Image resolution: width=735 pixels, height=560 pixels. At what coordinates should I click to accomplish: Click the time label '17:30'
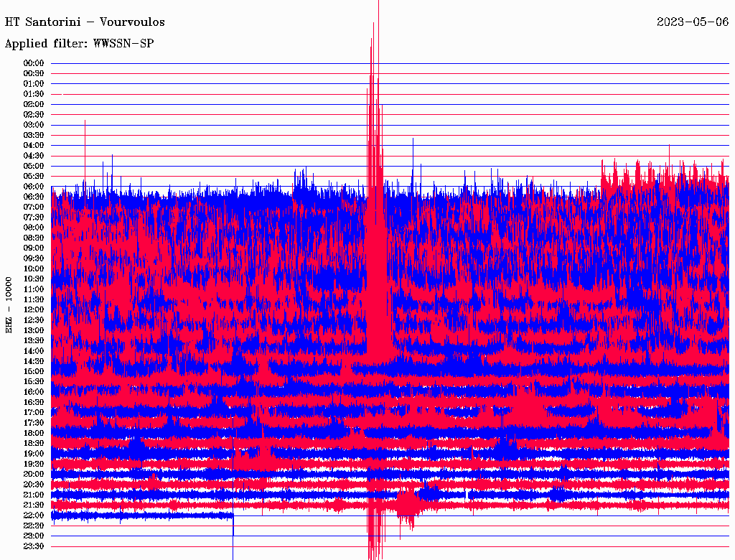coord(34,423)
